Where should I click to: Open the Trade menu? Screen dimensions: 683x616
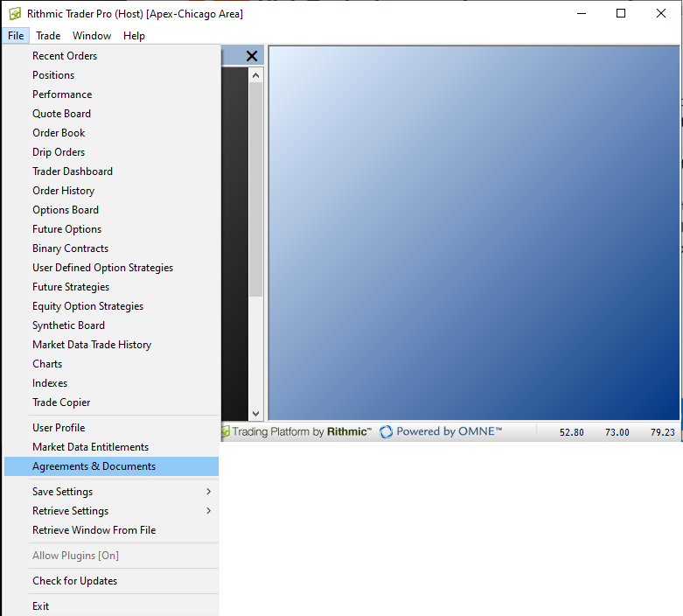(48, 36)
